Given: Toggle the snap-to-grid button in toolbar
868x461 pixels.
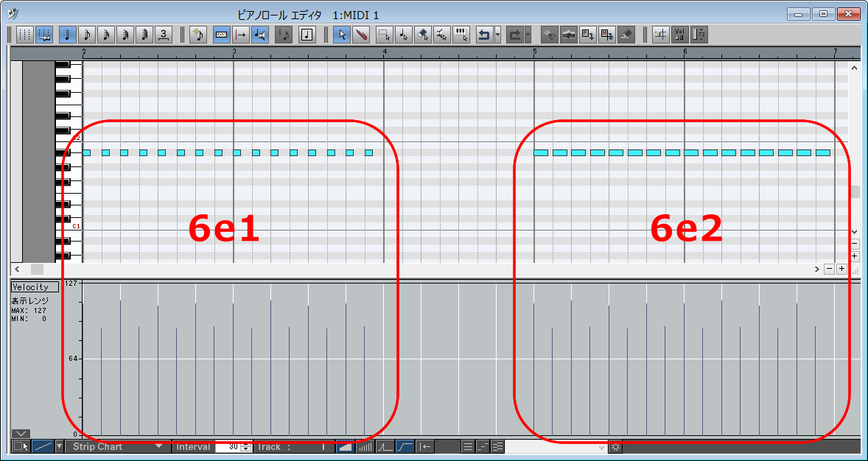Looking at the screenshot, I should [x=44, y=35].
